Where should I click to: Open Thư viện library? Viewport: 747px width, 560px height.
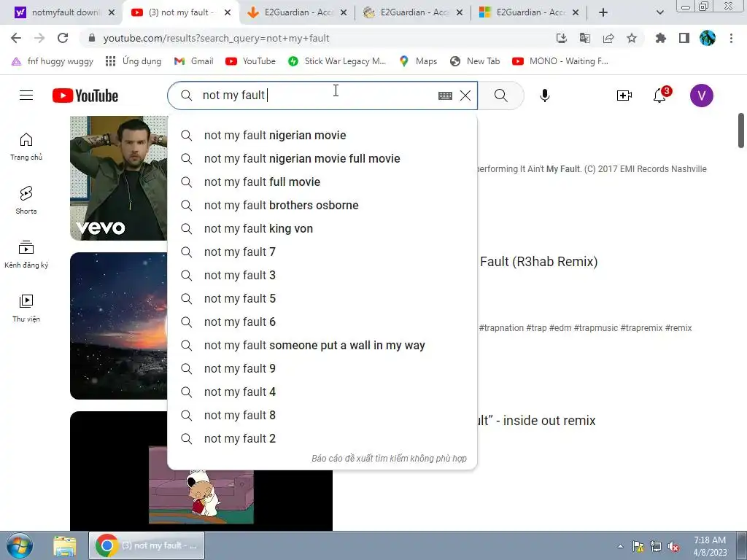(26, 308)
